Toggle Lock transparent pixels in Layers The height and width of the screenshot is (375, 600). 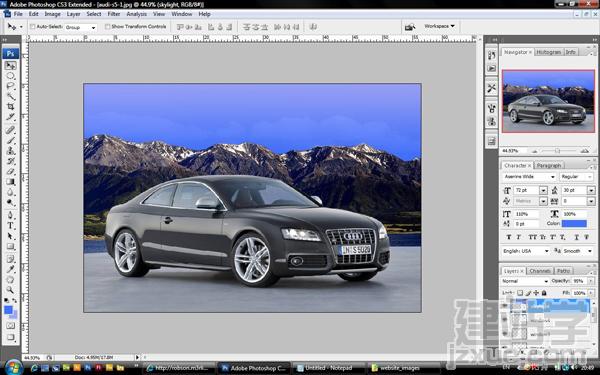(520, 293)
